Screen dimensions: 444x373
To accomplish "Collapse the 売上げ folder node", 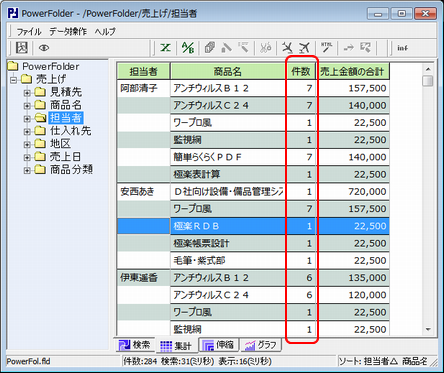I will pyautogui.click(x=13, y=80).
